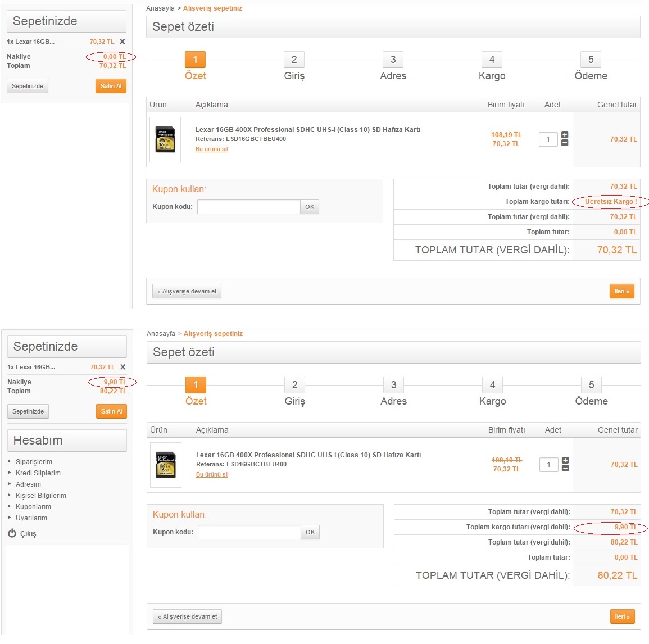Click Satın Al in upper sidebar
Viewport: 649px width, 644px height.
(x=111, y=86)
